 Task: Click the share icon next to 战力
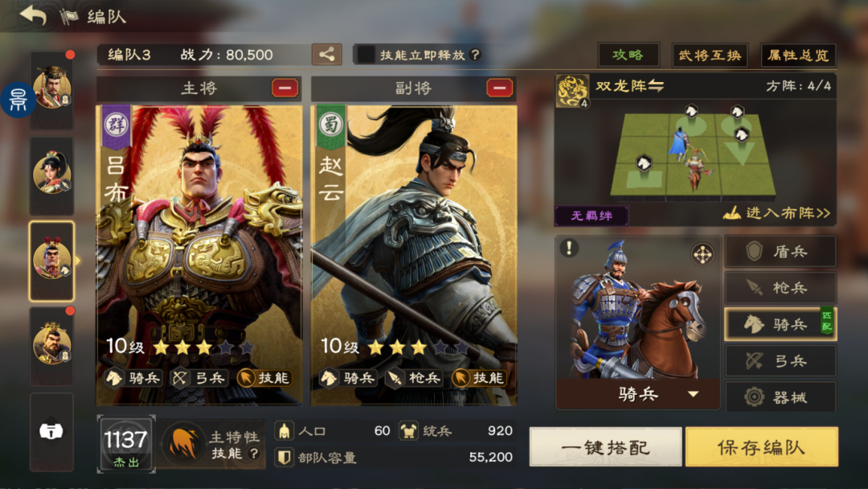pyautogui.click(x=326, y=54)
